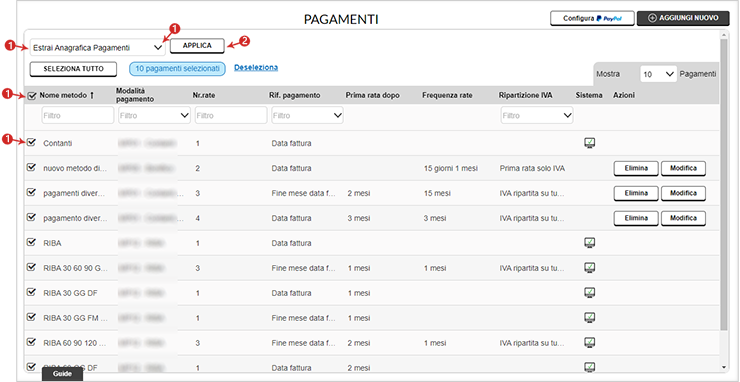Viewport: 740px width, 382px height.
Task: Open the Ripartizione IVA filter dropdown
Action: click(x=537, y=115)
